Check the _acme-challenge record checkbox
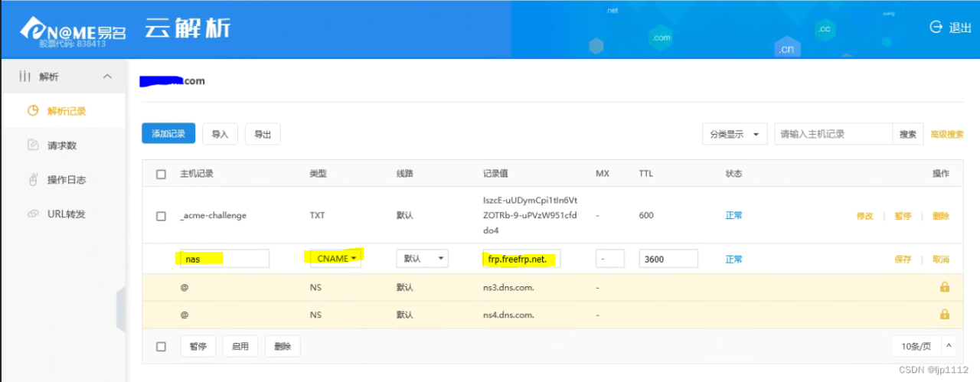The height and width of the screenshot is (382, 980). point(161,216)
